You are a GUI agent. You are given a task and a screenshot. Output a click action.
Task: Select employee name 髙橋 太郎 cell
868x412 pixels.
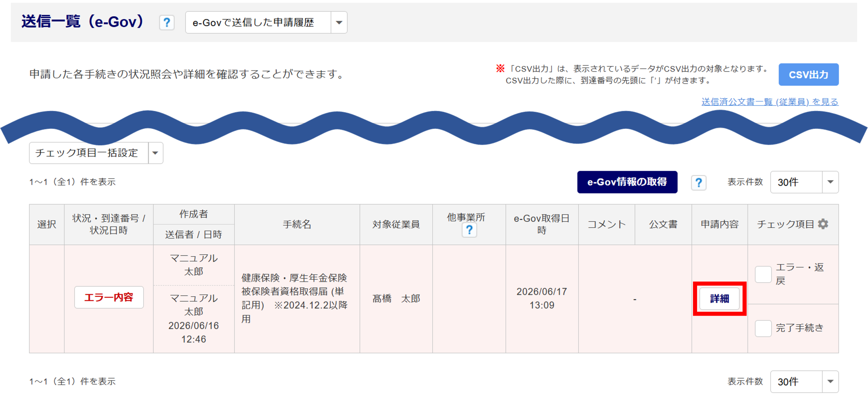point(396,299)
